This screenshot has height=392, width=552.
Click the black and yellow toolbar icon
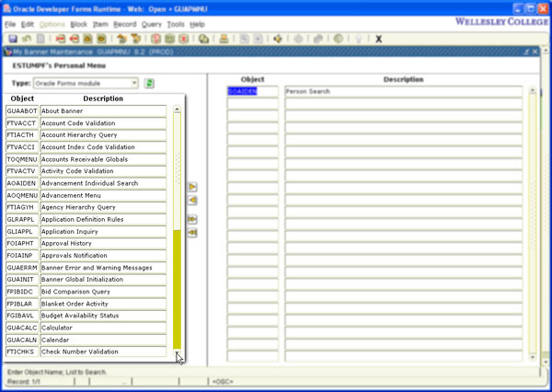[x=278, y=39]
